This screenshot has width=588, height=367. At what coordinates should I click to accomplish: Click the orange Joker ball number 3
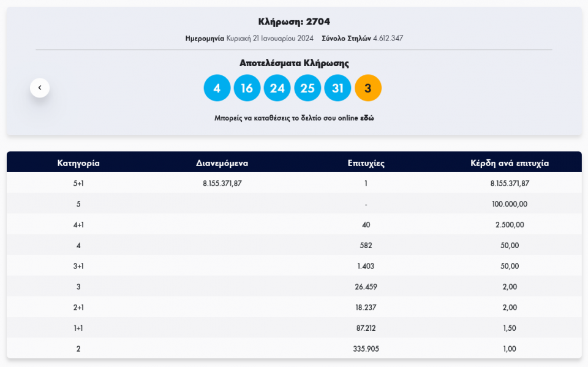tap(367, 88)
